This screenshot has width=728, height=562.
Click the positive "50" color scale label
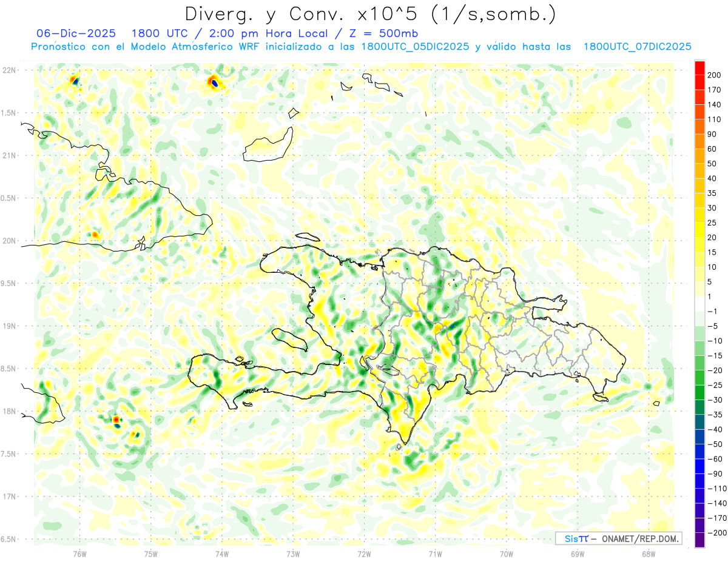click(x=712, y=164)
